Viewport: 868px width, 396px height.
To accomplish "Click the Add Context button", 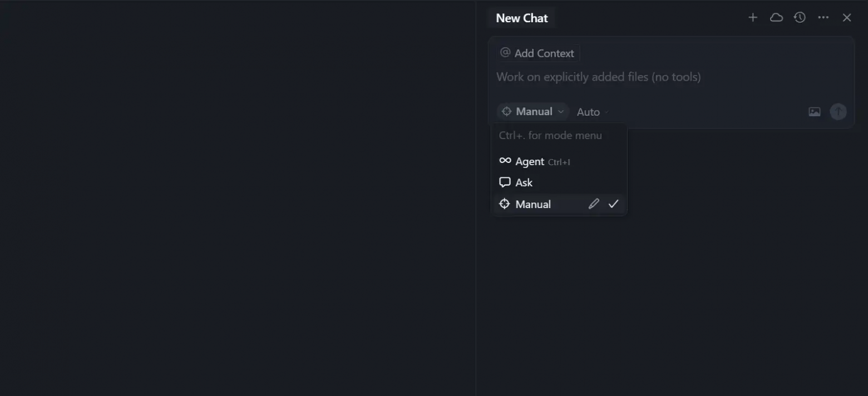I will (538, 53).
